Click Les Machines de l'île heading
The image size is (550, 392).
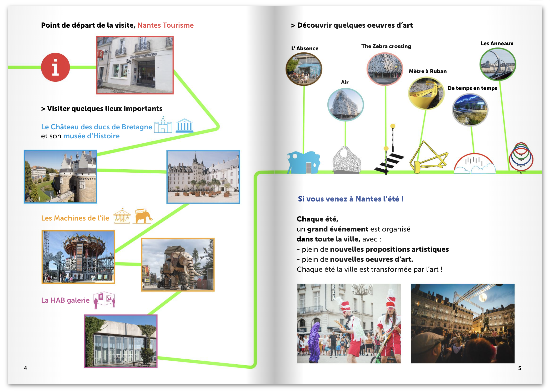tap(75, 218)
